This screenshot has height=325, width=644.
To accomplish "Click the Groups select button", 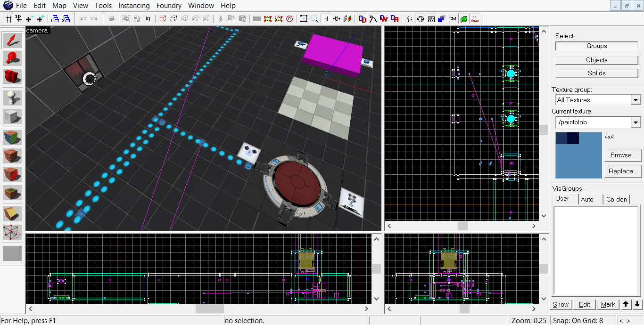I will click(x=597, y=46).
